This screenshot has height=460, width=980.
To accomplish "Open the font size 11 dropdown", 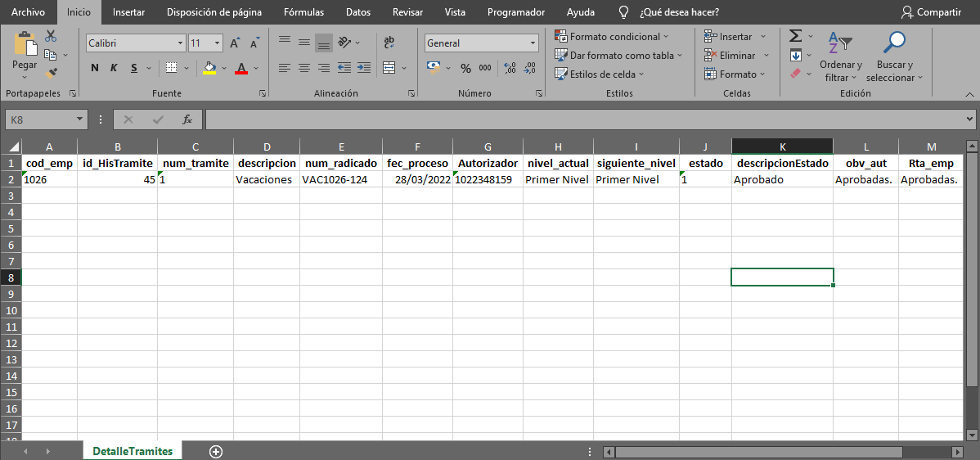I will (218, 43).
